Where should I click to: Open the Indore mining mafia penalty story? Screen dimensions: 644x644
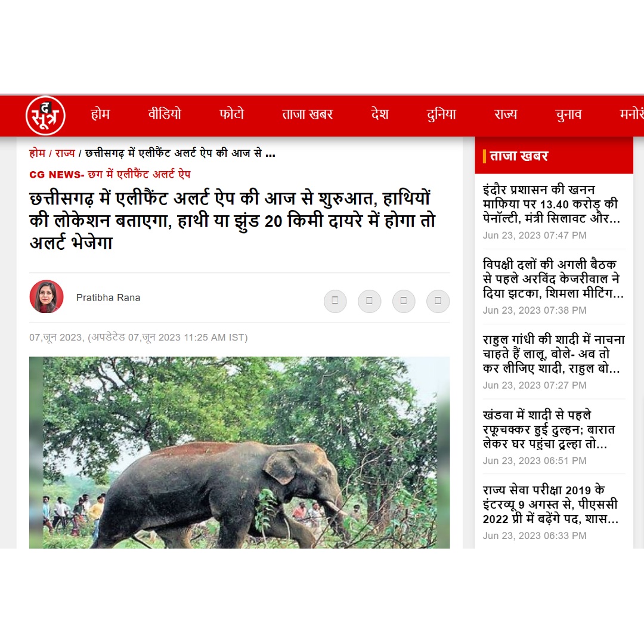pos(551,204)
